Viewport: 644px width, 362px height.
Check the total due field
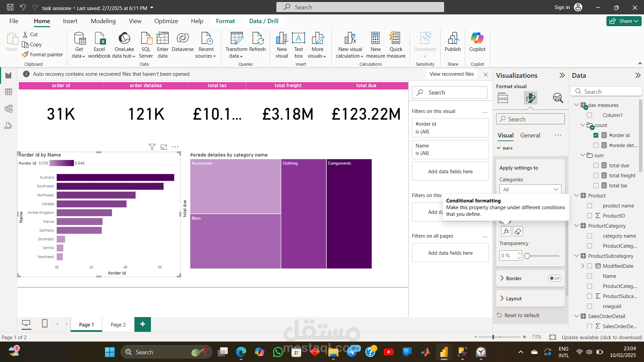596,166
